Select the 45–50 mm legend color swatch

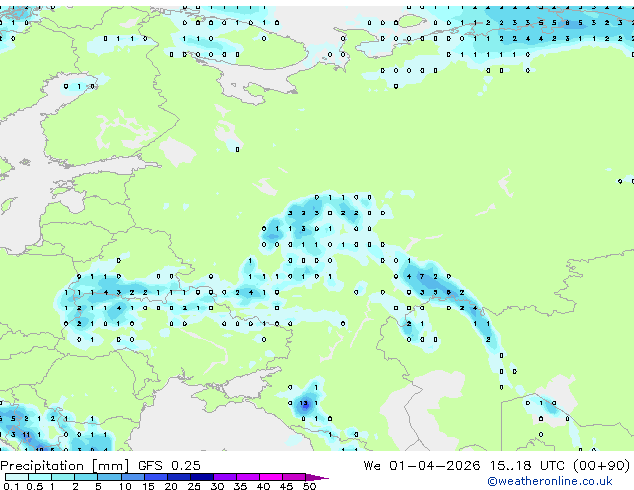pos(294,477)
